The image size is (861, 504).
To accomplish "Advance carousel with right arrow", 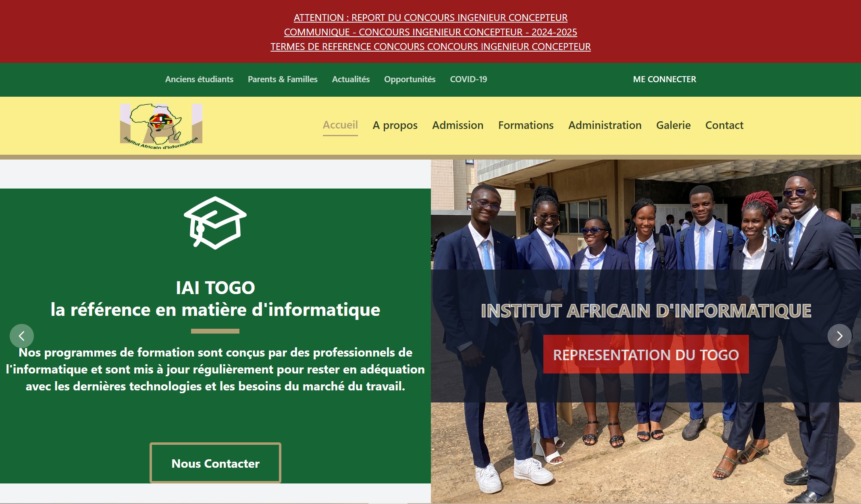I will coord(840,336).
